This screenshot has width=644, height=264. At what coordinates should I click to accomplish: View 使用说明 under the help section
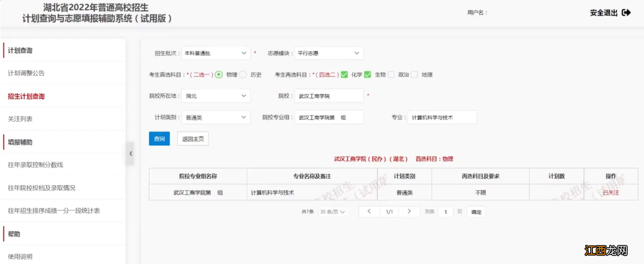click(x=20, y=256)
